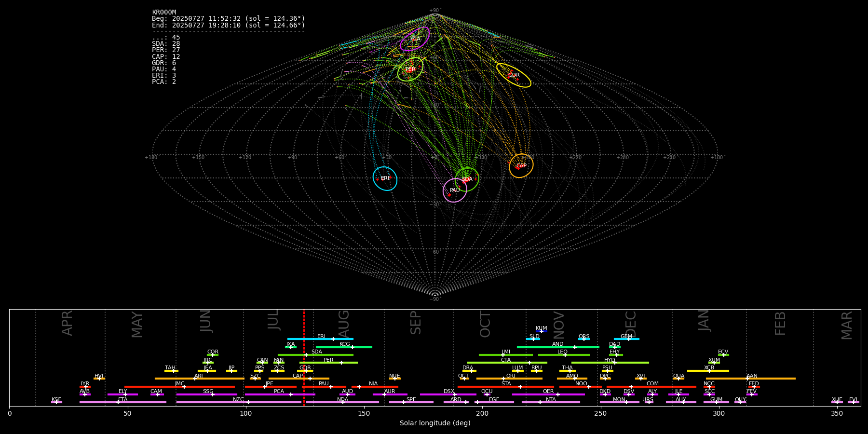Click the KCG shower label in timeline
The width and height of the screenshot is (868, 434).
tap(345, 344)
